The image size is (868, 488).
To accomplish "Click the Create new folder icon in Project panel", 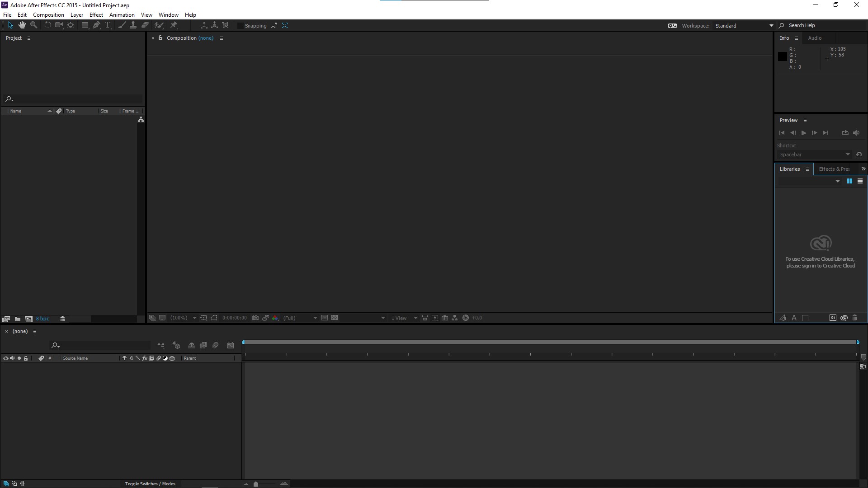I will [x=18, y=319].
